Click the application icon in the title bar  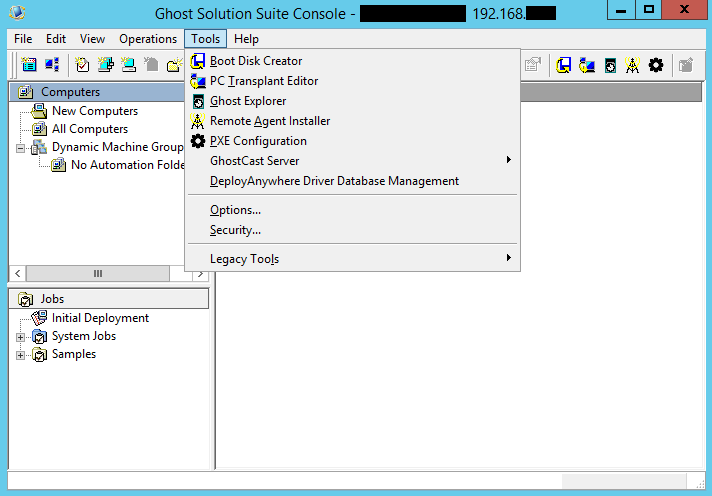(x=17, y=12)
